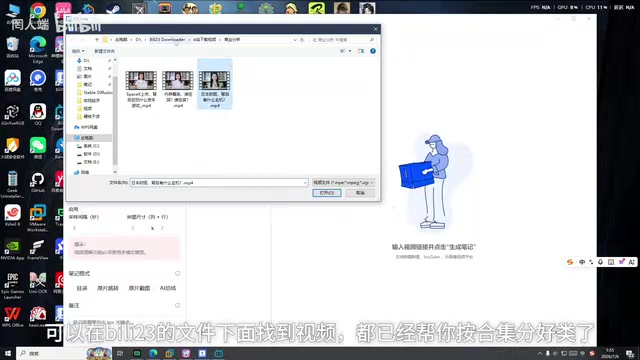Click info icon next to note format
The image size is (640, 360).
(178, 273)
